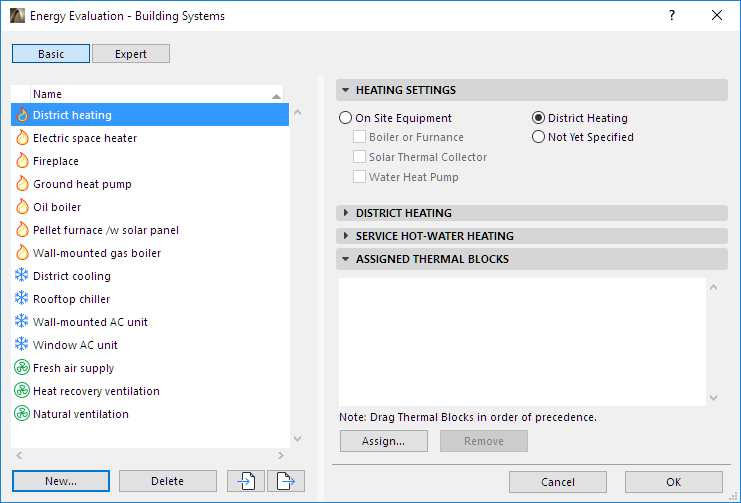This screenshot has width=741, height=503.
Task: Toggle Solar Thermal Collector checkbox
Action: pos(359,157)
